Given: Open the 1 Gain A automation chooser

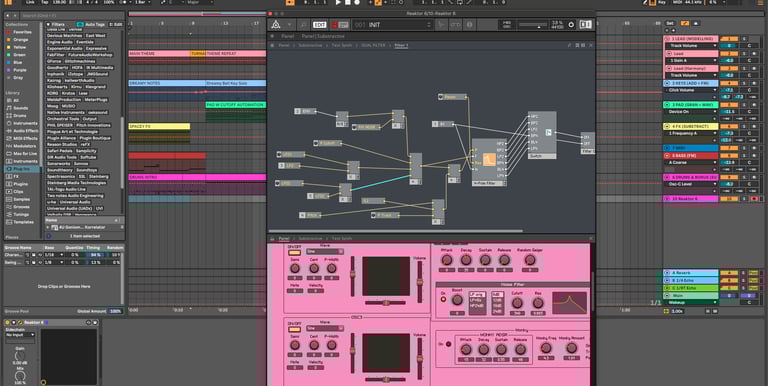Looking at the screenshot, I should click(x=693, y=60).
